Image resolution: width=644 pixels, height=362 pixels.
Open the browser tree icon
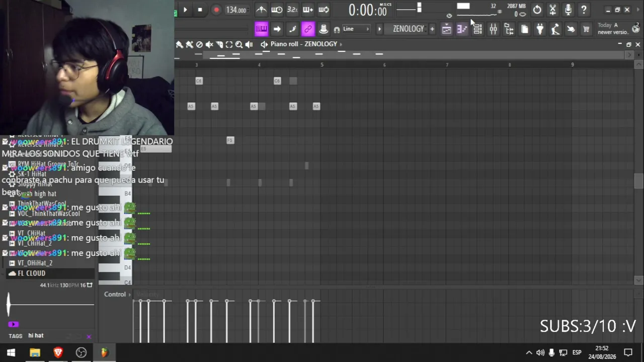(x=509, y=29)
